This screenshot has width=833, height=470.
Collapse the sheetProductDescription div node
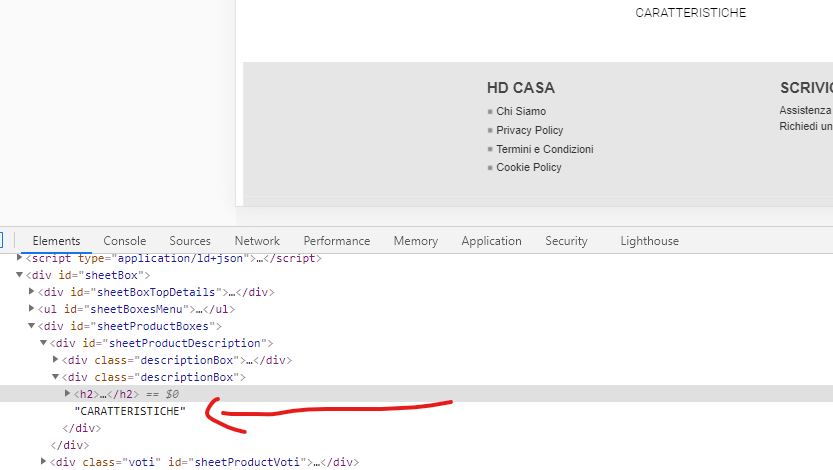click(x=44, y=343)
